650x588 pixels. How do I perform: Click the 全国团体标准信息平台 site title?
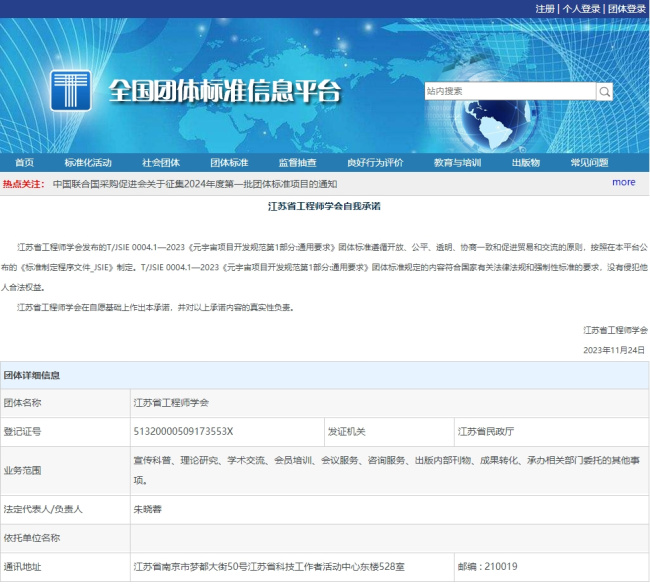[x=224, y=92]
